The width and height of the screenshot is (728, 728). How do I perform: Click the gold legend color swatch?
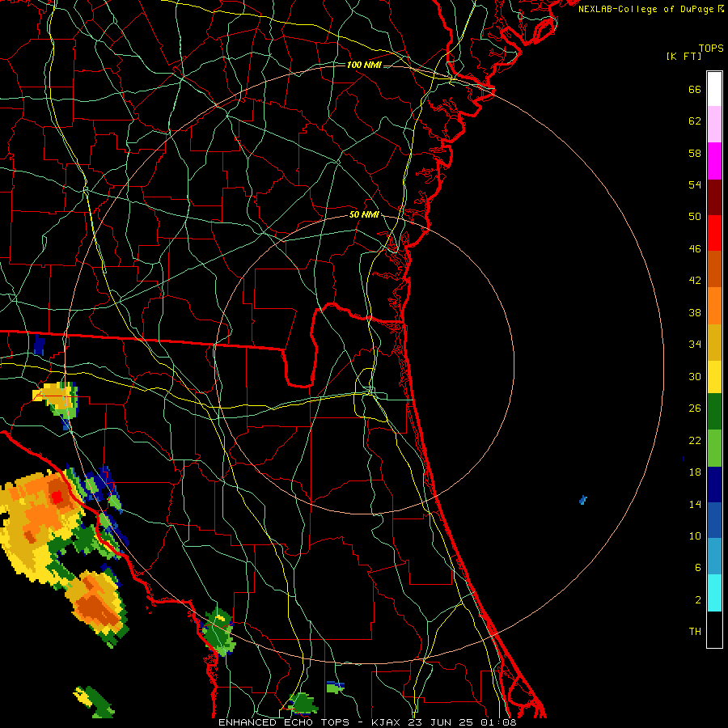tap(714, 341)
